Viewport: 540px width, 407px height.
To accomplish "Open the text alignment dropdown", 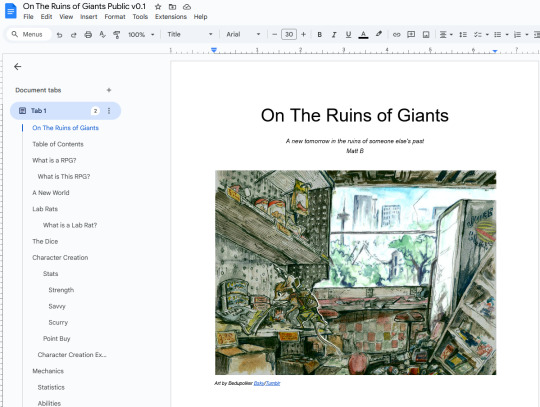I will tap(446, 34).
